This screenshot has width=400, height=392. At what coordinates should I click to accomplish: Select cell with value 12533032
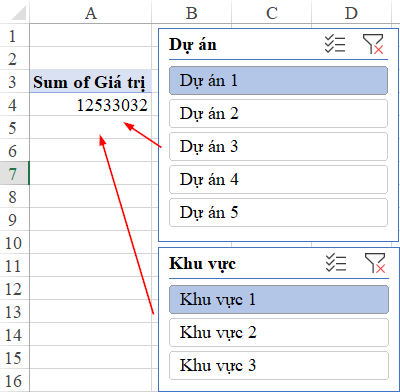(90, 105)
